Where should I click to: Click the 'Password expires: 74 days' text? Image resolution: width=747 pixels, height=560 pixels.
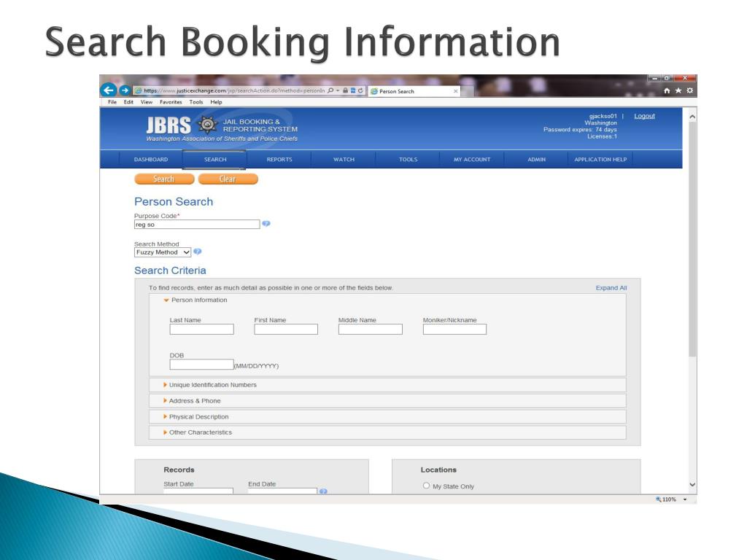[x=580, y=130]
